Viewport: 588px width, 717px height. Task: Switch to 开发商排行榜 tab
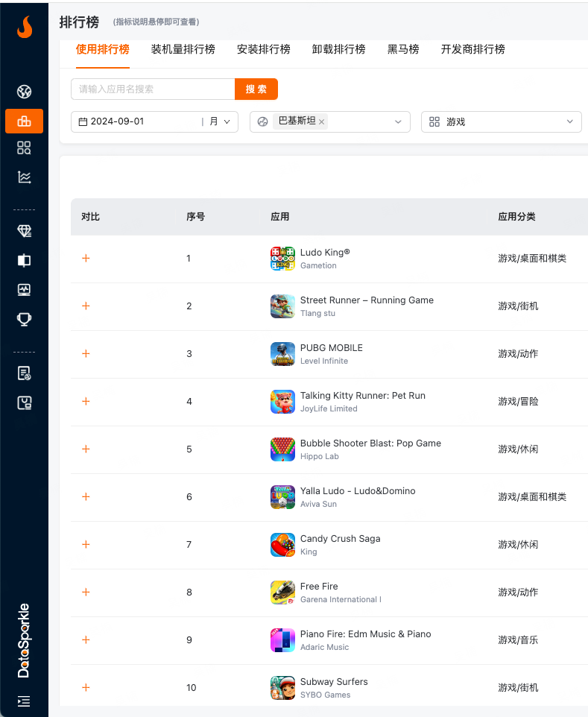click(x=472, y=49)
